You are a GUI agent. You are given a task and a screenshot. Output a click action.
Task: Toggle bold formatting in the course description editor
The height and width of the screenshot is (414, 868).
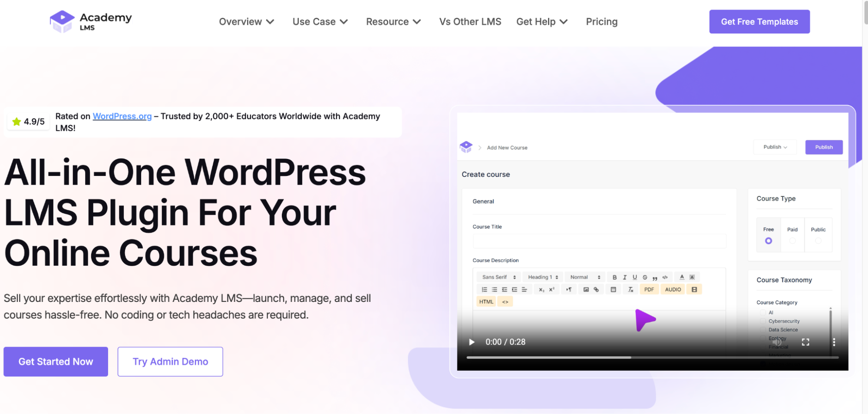click(614, 277)
